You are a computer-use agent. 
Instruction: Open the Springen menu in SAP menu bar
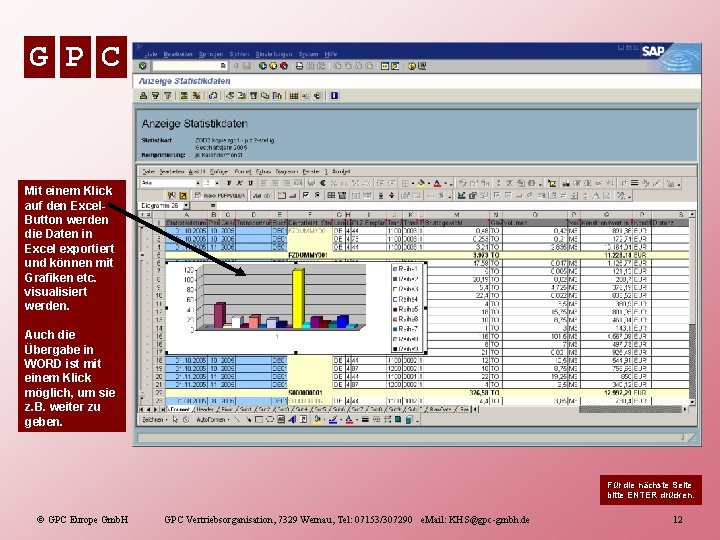tap(211, 54)
